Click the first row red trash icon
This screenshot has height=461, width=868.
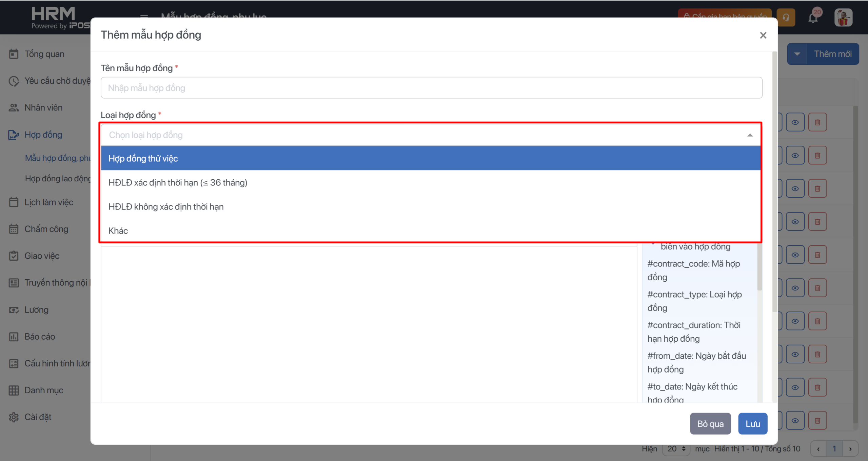pyautogui.click(x=817, y=122)
